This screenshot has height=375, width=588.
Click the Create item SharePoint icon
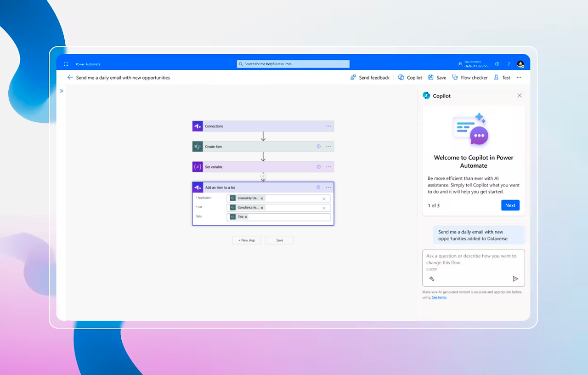(x=198, y=147)
